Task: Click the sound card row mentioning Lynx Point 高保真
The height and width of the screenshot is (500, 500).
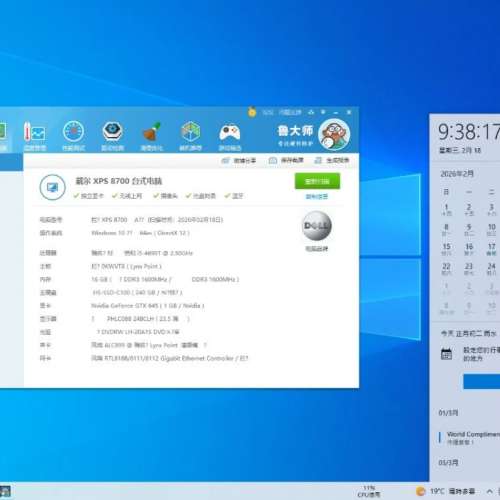Action: point(149,345)
